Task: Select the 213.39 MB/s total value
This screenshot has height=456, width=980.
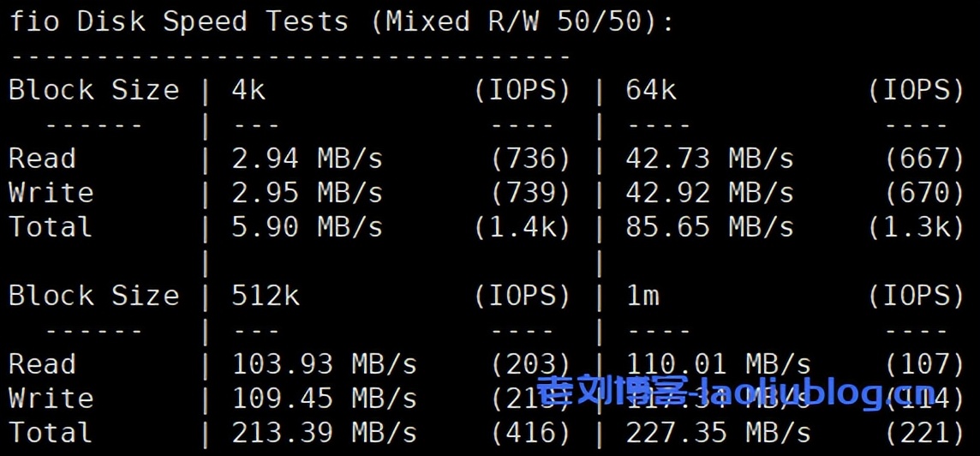Action: 324,433
